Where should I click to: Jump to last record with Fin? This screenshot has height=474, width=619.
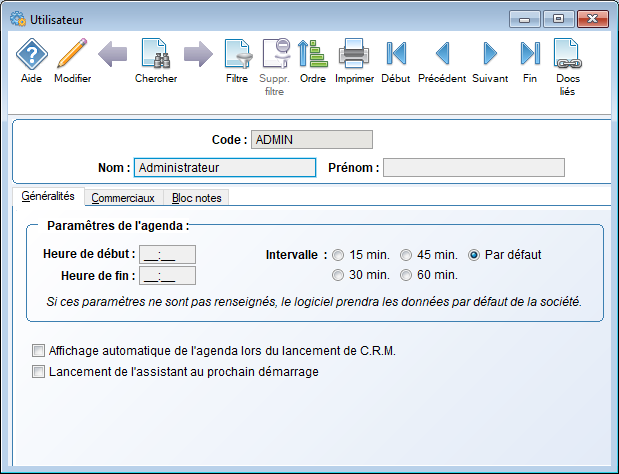tap(530, 58)
